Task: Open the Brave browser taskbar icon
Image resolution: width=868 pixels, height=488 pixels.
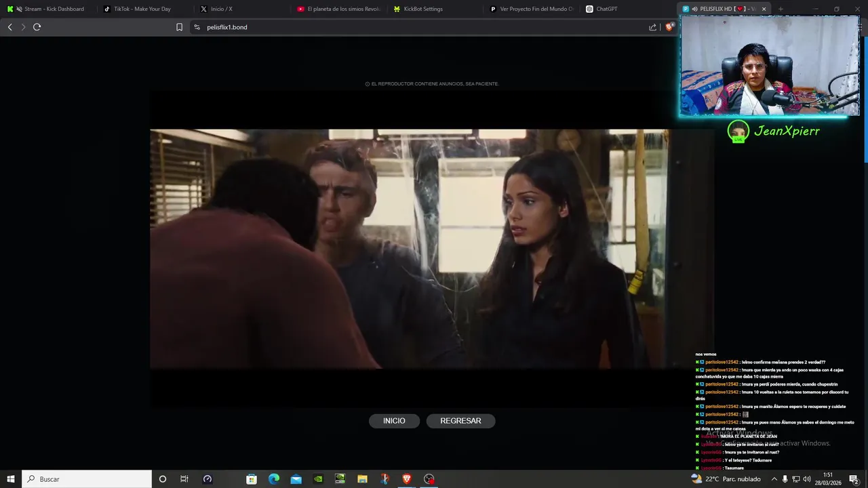Action: 407,479
